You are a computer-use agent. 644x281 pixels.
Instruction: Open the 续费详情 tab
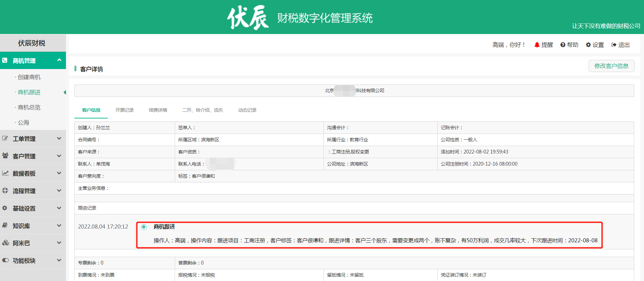(x=158, y=110)
